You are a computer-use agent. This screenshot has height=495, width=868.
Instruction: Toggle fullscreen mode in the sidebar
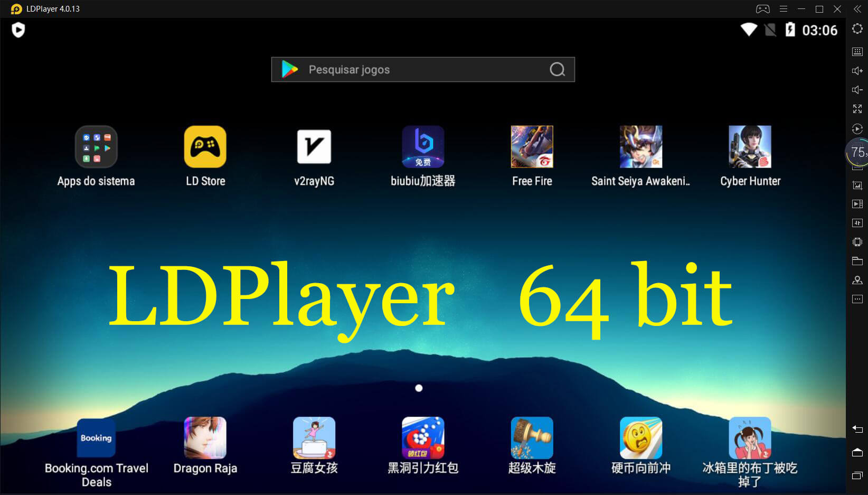(x=857, y=109)
